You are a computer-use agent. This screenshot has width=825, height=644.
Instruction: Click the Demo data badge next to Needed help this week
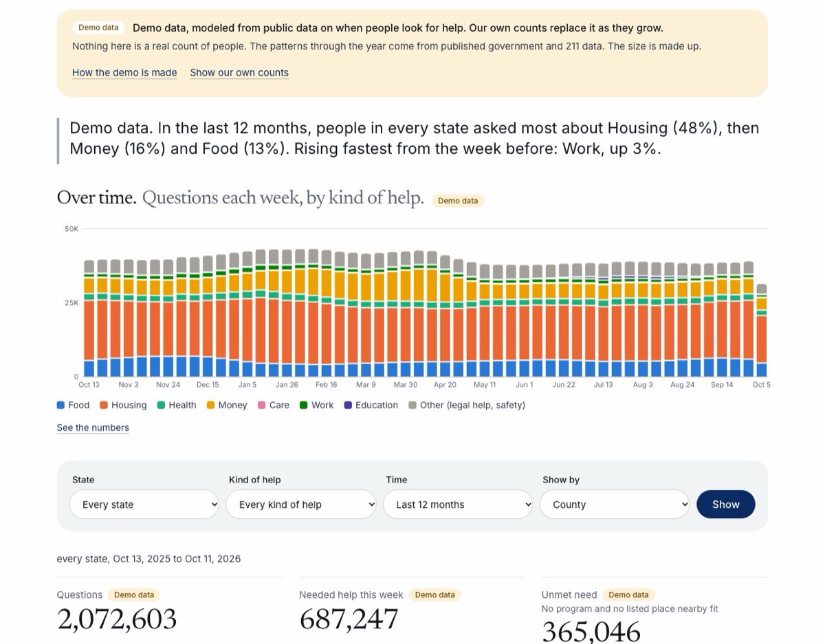click(435, 595)
